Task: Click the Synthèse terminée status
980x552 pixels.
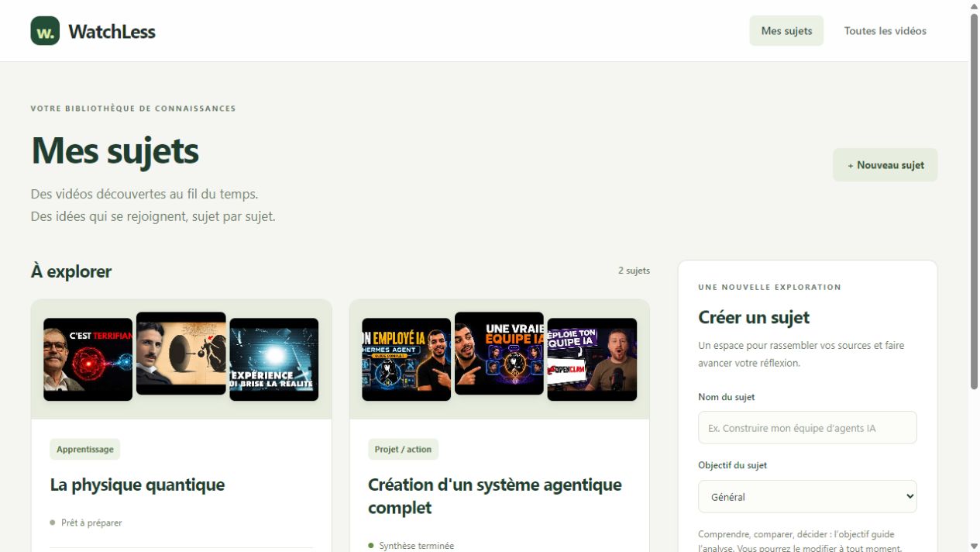Action: pos(411,546)
